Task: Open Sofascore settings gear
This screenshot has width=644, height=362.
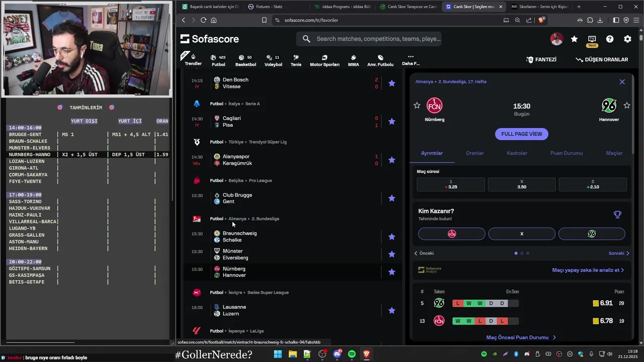Action: click(627, 39)
